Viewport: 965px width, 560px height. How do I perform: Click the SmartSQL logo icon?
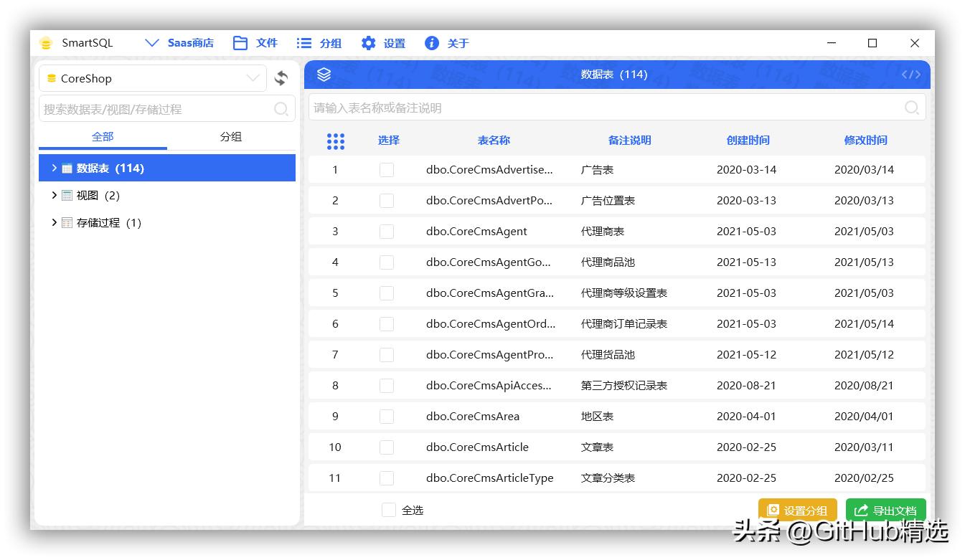46,43
